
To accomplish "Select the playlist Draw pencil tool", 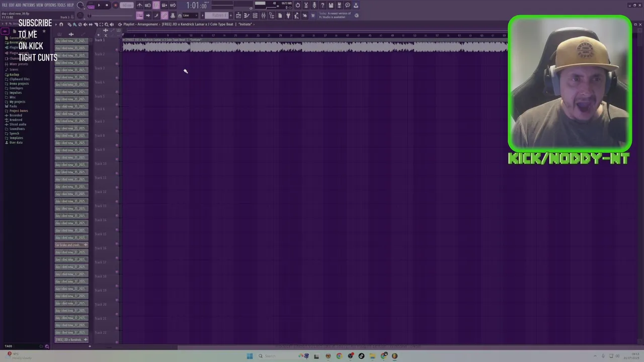I will (69, 24).
